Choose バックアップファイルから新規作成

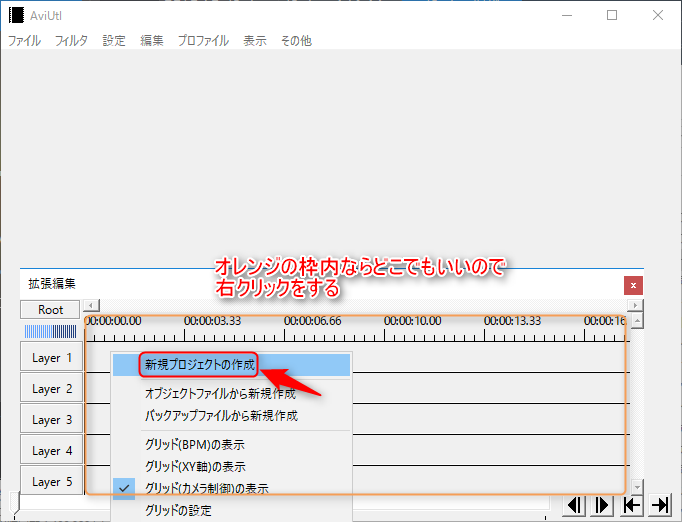tap(231, 416)
